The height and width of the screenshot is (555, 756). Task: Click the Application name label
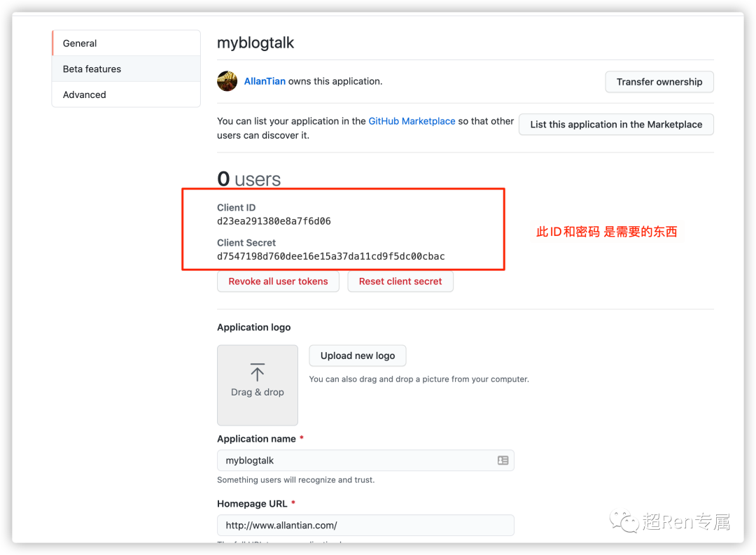click(x=256, y=439)
